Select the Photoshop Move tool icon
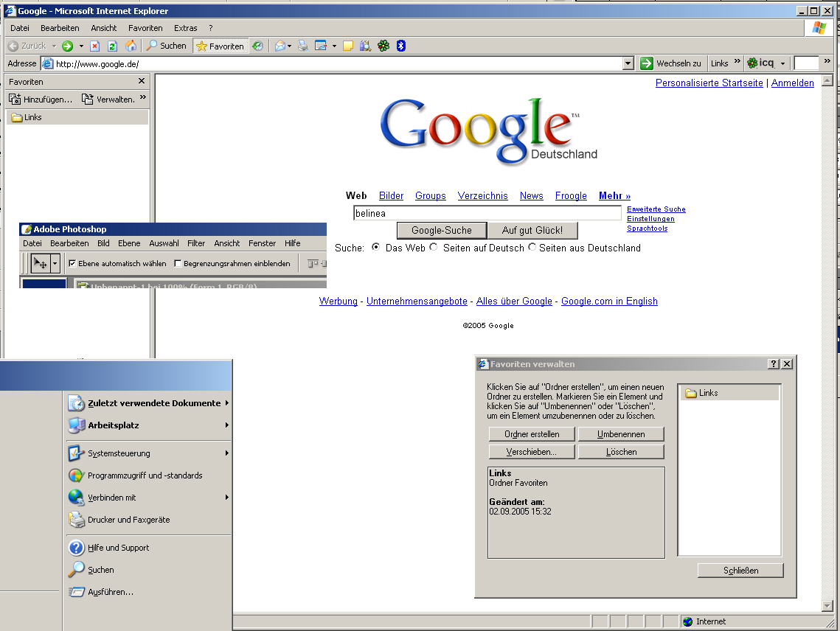Image resolution: width=840 pixels, height=631 pixels. pos(40,263)
